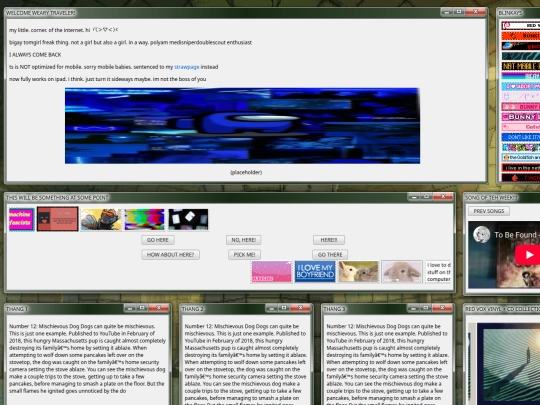
Task: Click the pink sparkly stamp
Action: click(x=271, y=272)
